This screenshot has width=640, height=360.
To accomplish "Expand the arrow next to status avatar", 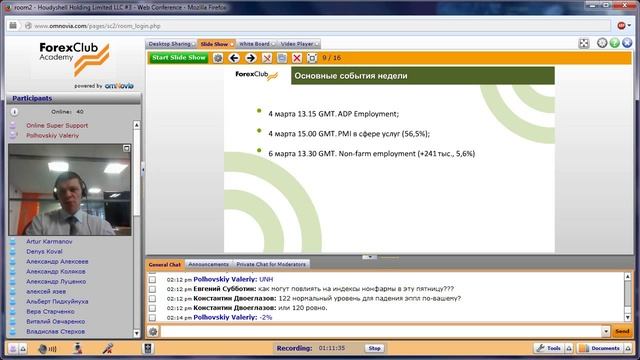I will (23, 349).
